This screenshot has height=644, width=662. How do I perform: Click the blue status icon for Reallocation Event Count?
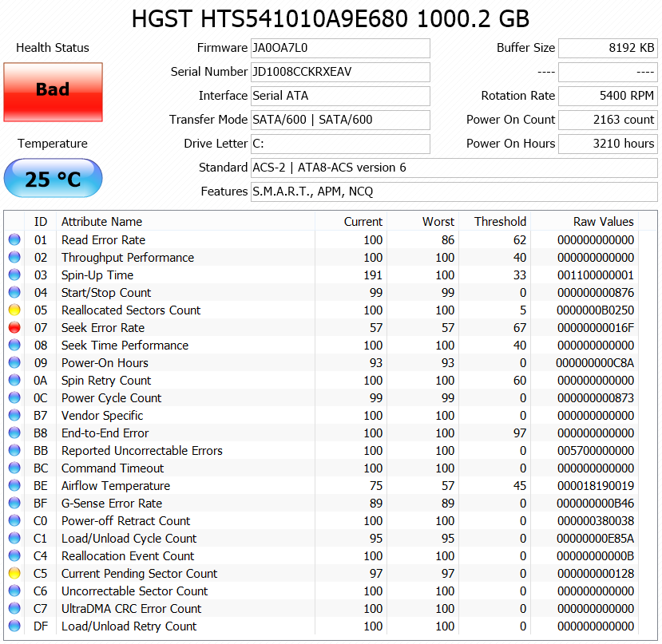14,555
